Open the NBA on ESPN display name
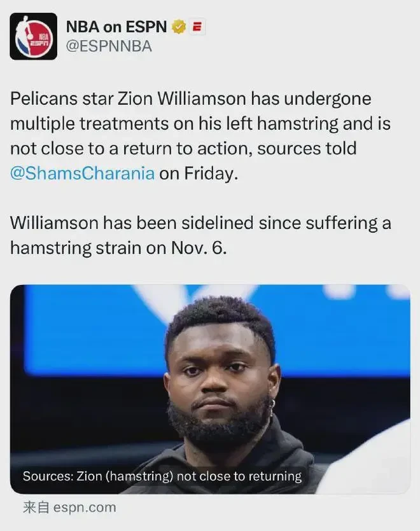The image size is (420, 531). pos(116,27)
